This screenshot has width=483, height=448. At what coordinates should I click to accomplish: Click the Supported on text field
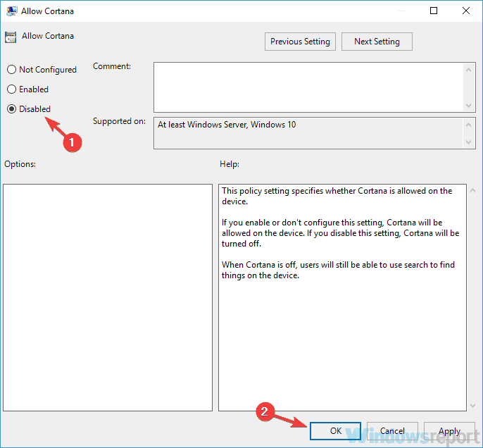click(308, 133)
